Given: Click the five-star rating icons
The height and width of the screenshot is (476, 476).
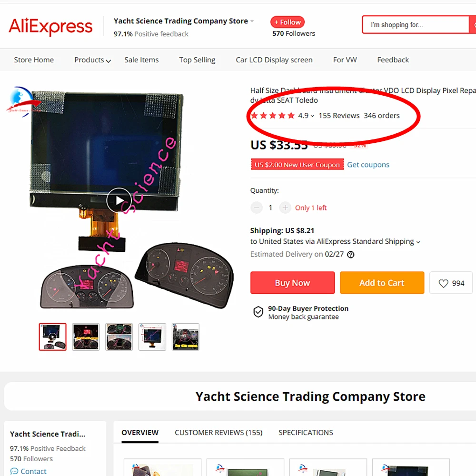Looking at the screenshot, I should tap(273, 115).
